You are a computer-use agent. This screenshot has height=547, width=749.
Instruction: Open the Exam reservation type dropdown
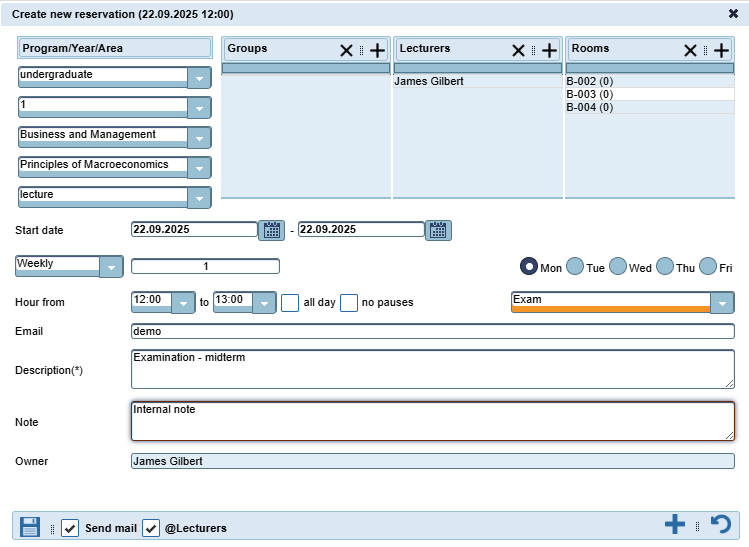pyautogui.click(x=722, y=303)
